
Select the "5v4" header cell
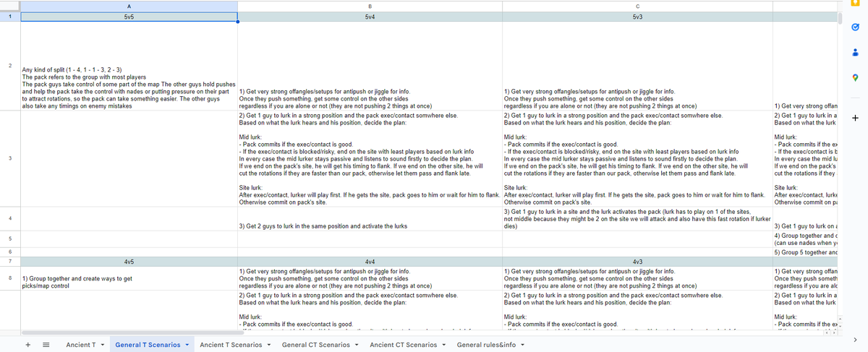click(370, 16)
